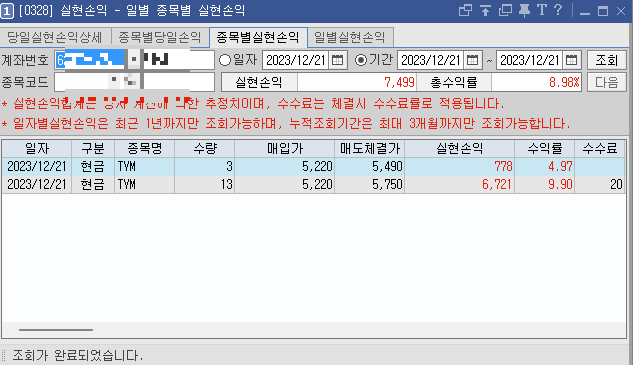
Task: Click the 기간 start date field
Action: 431,60
